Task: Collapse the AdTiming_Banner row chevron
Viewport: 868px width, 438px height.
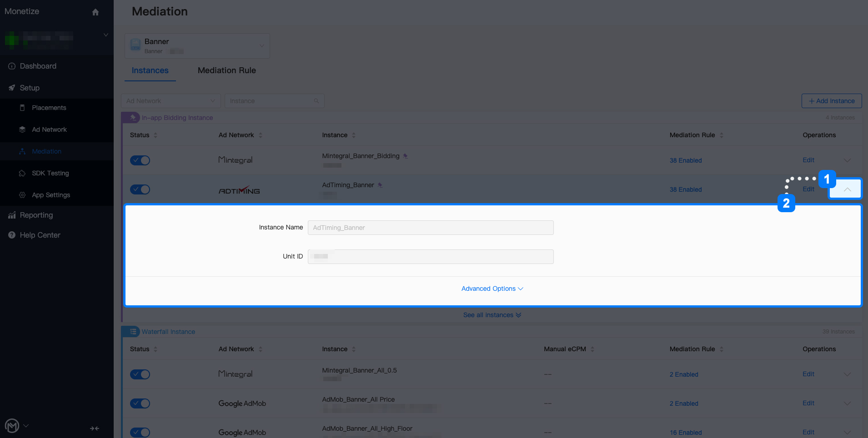Action: (x=848, y=189)
